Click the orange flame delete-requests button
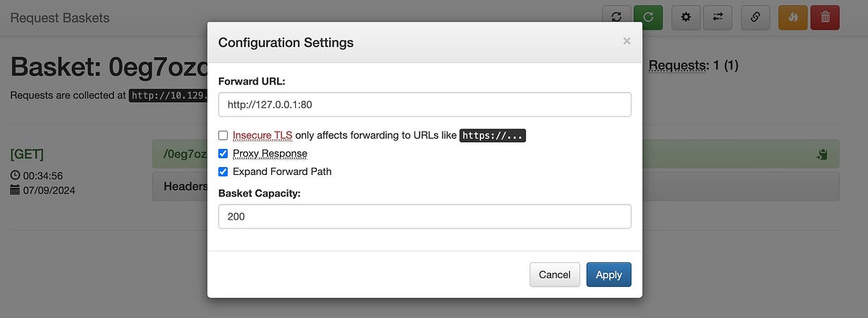 point(793,17)
